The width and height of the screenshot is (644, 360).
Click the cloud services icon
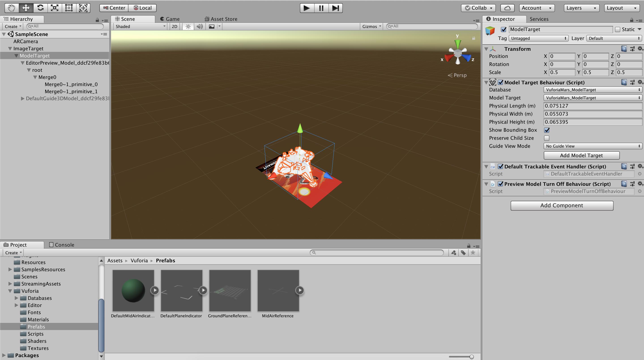tap(507, 8)
